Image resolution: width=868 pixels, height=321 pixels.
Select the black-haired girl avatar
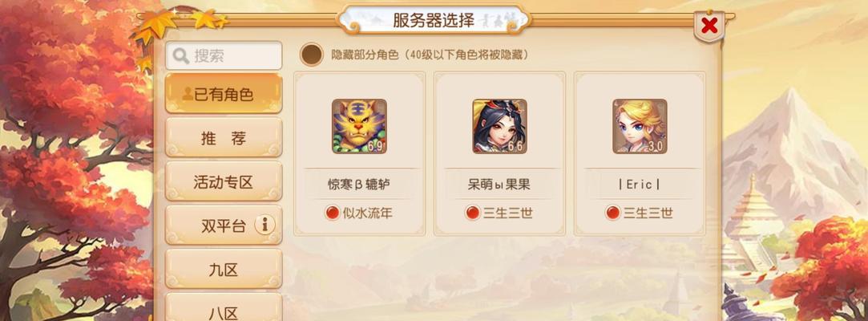tap(499, 126)
